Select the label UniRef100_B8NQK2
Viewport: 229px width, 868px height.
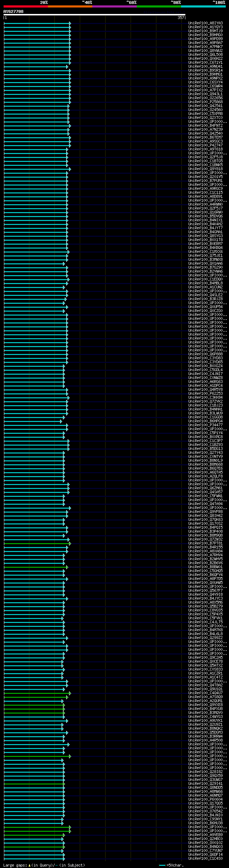(x=205, y=729)
